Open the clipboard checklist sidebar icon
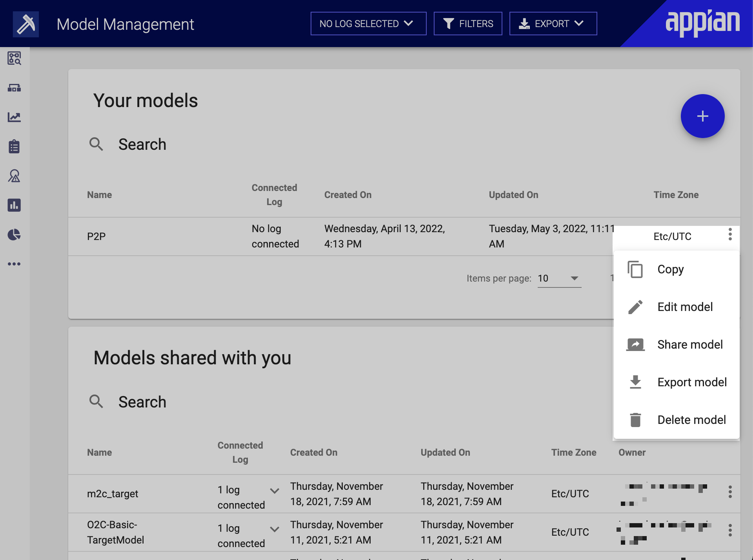The width and height of the screenshot is (753, 560). (x=14, y=147)
